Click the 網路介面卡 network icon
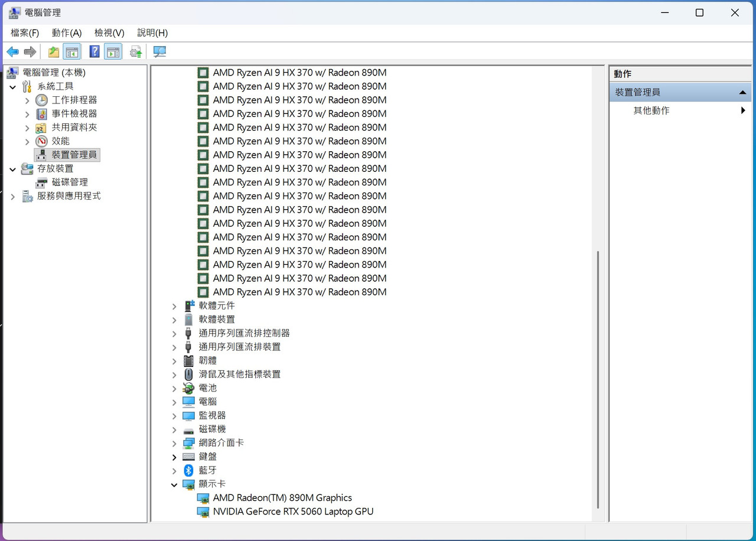The width and height of the screenshot is (756, 541). (188, 443)
